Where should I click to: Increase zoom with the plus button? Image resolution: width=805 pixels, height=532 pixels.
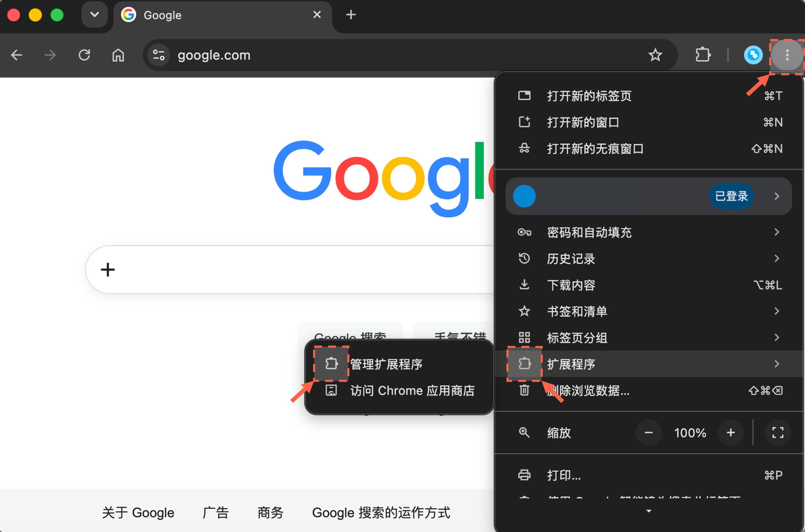click(x=731, y=433)
